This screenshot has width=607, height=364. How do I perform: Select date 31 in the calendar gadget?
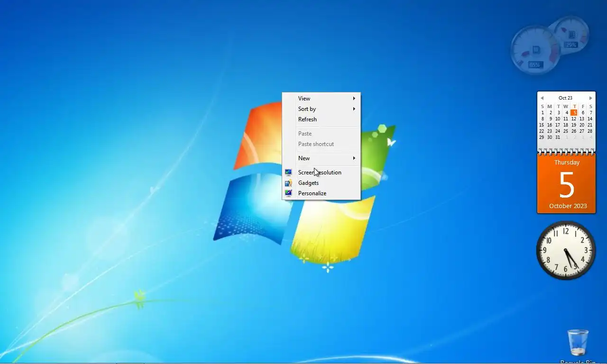558,137
